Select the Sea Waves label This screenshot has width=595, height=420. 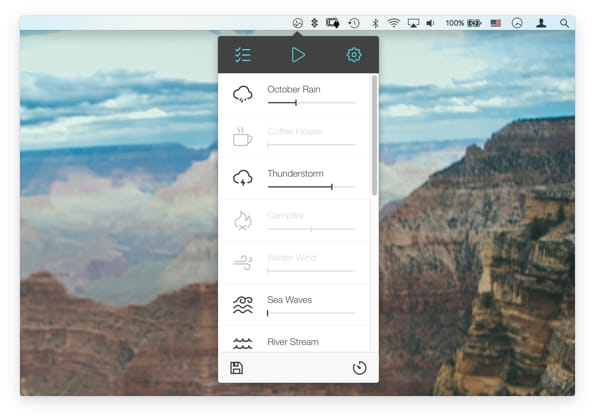click(x=290, y=300)
